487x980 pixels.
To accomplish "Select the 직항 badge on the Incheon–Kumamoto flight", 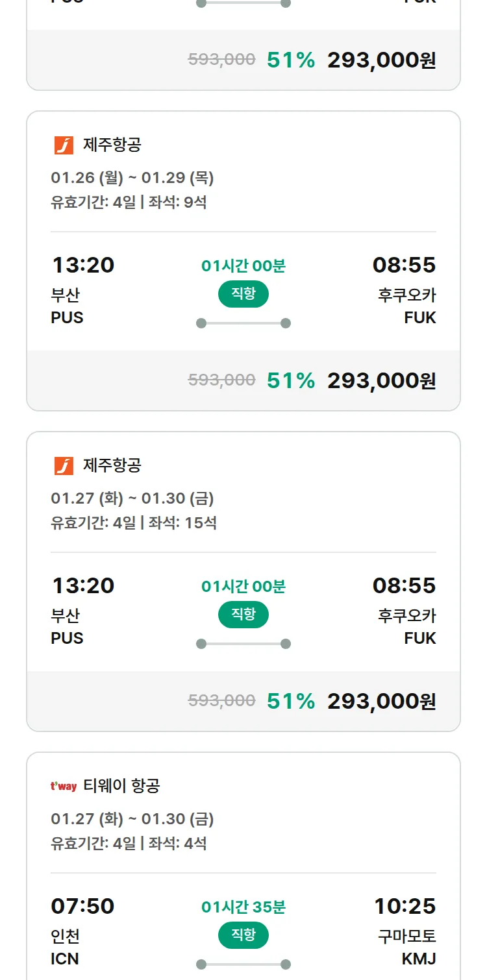I will click(x=243, y=935).
